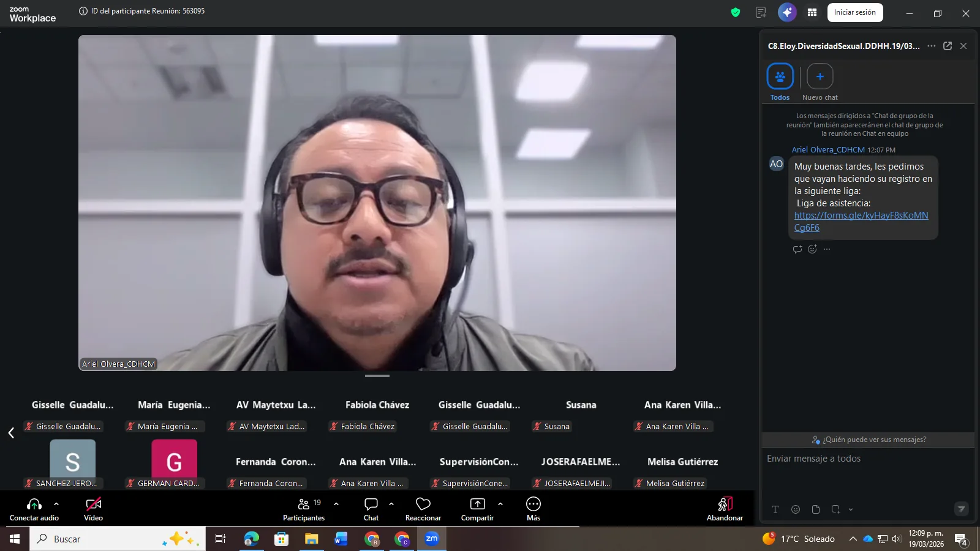Viewport: 980px width, 551px height.
Task: Send the chat message
Action: pyautogui.click(x=962, y=509)
